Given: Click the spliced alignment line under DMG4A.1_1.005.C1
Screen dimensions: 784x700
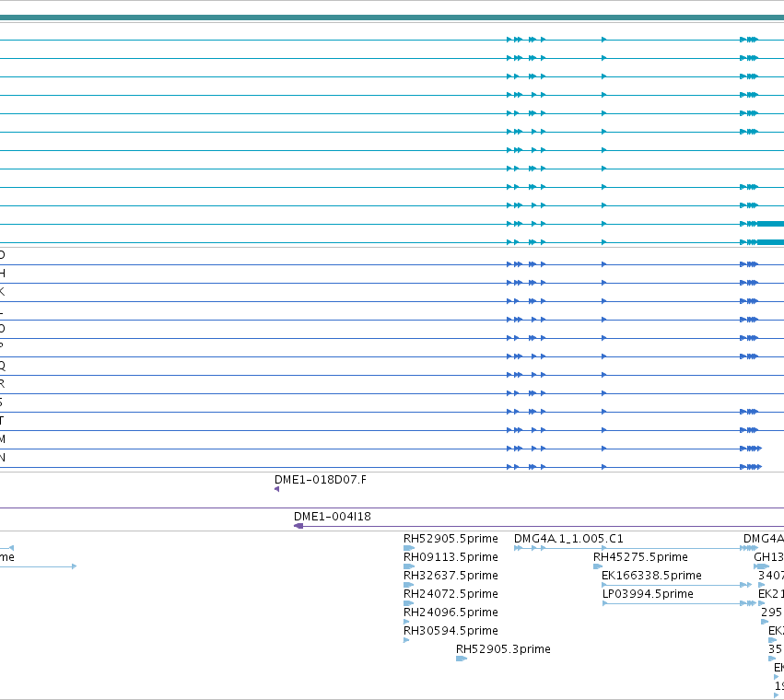Looking at the screenshot, I should click(x=636, y=548).
